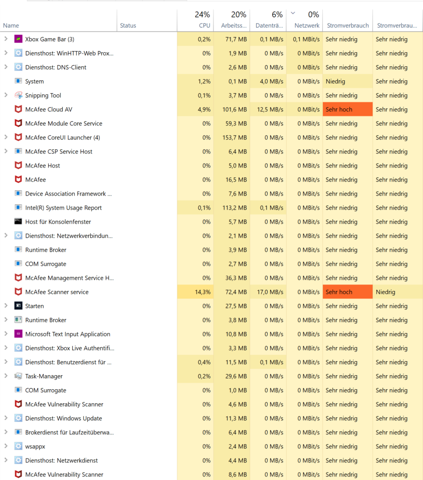
Task: Select the Runtime Broker row using 3,9 MB
Action: [x=211, y=250]
